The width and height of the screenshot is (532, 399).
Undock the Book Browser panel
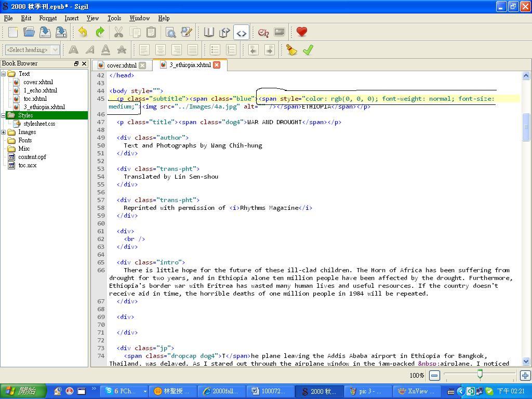(76, 63)
